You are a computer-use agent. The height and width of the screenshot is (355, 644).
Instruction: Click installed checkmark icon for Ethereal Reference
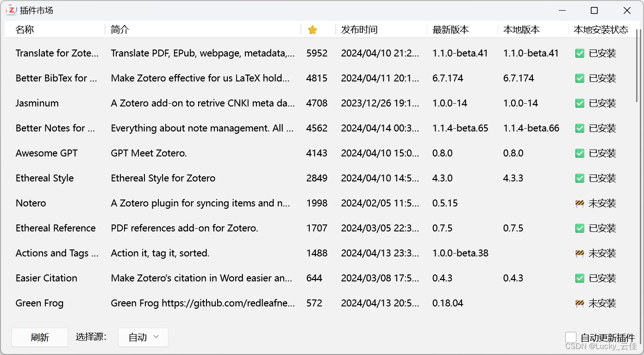tap(580, 228)
